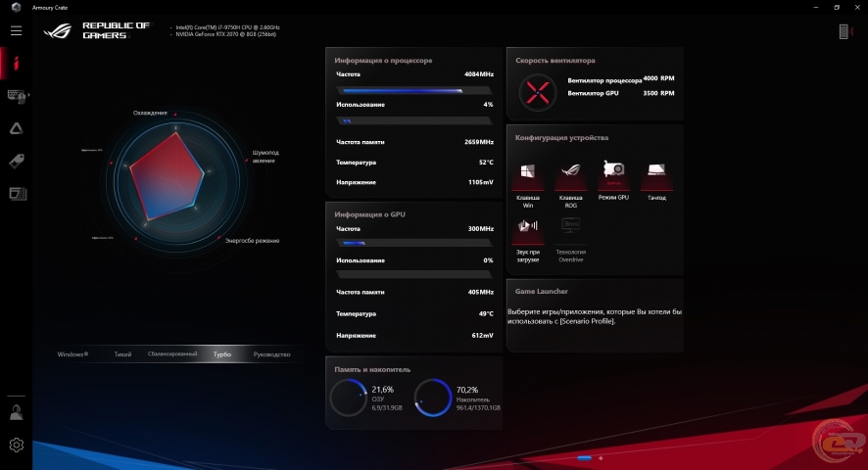The image size is (868, 470).
Task: Click the Энергосбережение label on radar chart
Action: click(x=252, y=241)
